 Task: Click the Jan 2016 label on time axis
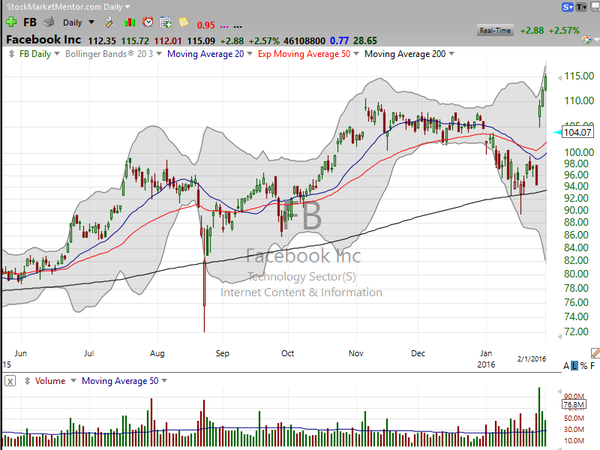point(486,359)
